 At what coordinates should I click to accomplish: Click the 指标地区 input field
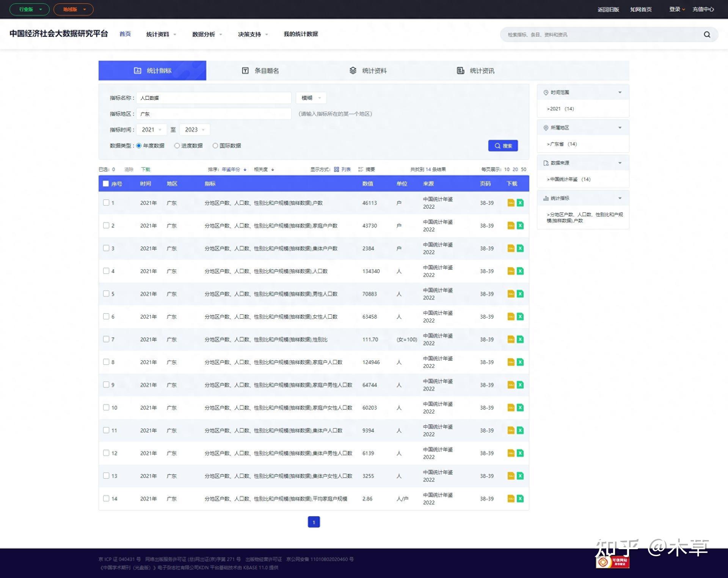(x=213, y=114)
